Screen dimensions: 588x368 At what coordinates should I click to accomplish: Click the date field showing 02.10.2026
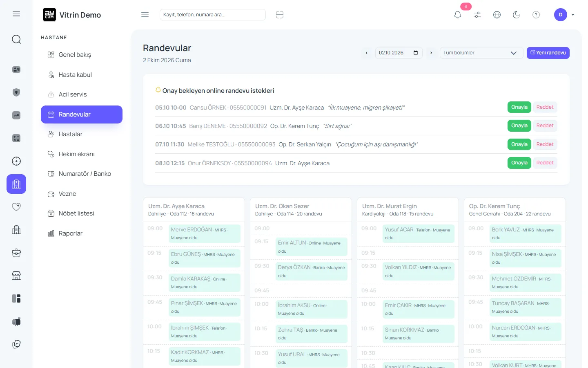pyautogui.click(x=399, y=53)
